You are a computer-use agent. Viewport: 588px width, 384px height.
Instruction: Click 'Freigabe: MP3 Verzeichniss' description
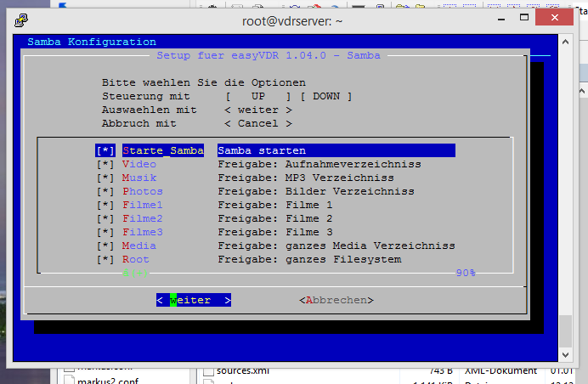coord(306,178)
